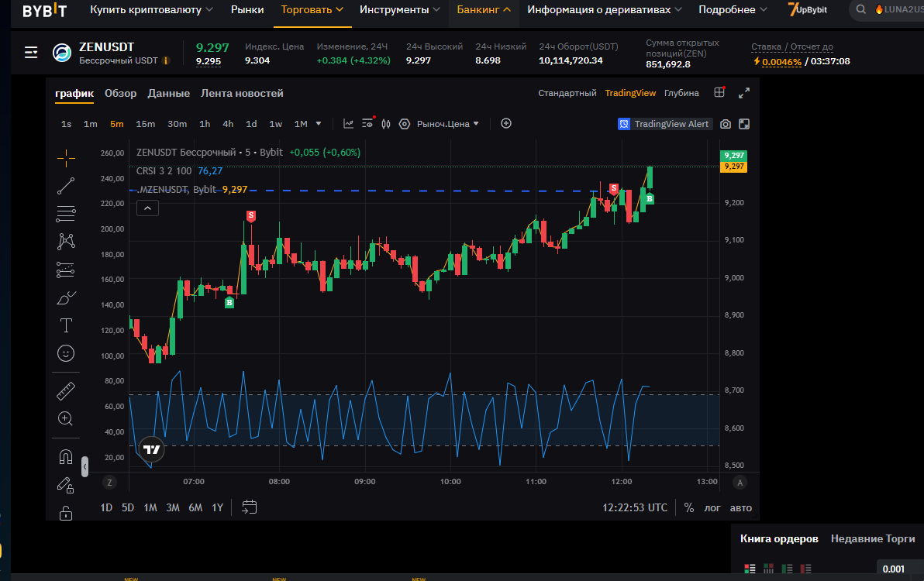Viewport: 924px width, 581px height.
Task: Activate the ruler measure tool
Action: (66, 391)
